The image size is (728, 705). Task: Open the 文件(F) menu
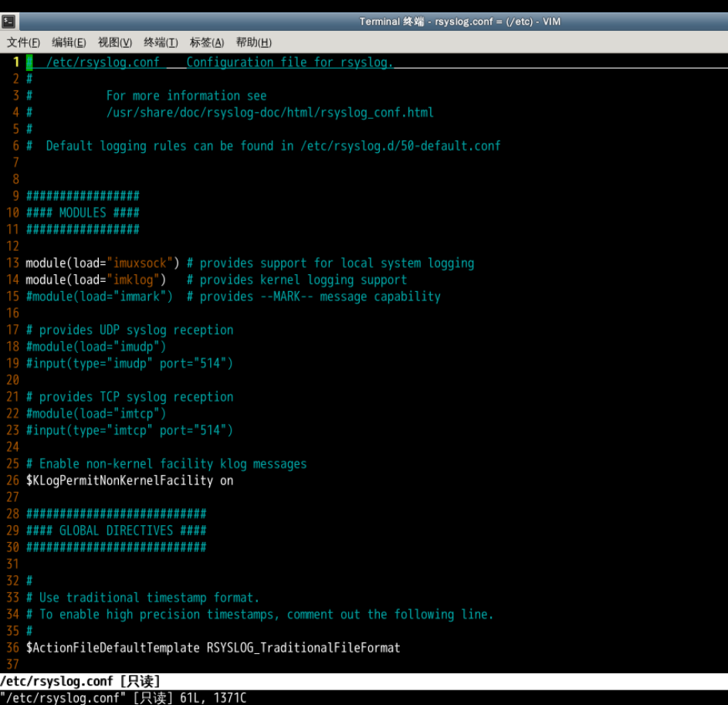[23, 42]
